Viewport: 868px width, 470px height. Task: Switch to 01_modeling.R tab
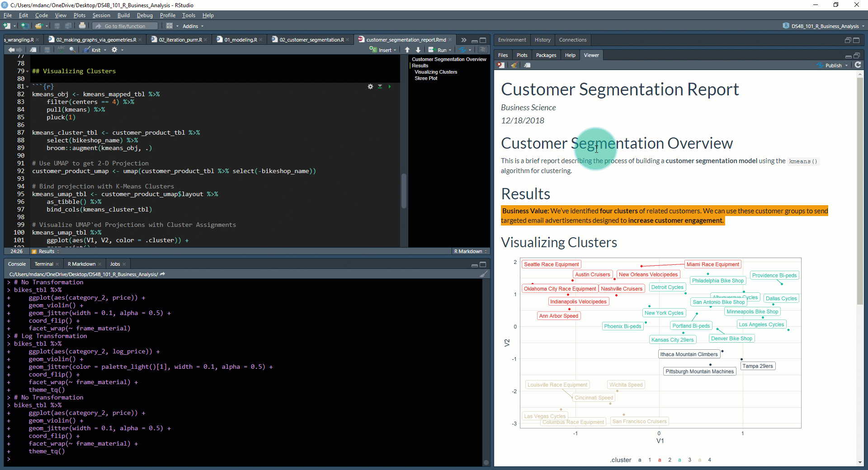pyautogui.click(x=241, y=40)
